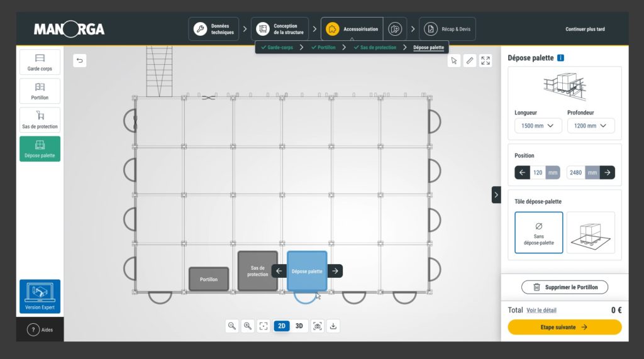Choose the Sans dépose-palette option
The width and height of the screenshot is (644, 359).
point(538,232)
